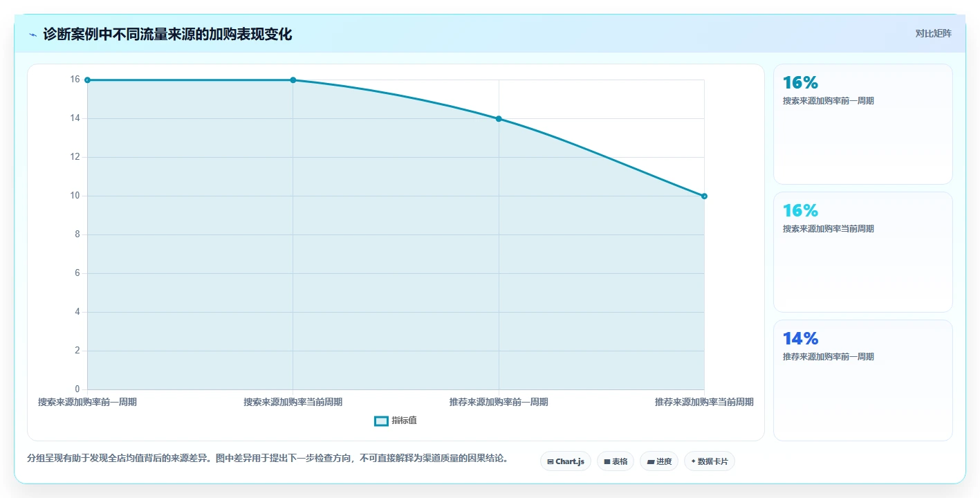Click x-axis label 搜索来源加购率当前周期

pyautogui.click(x=293, y=402)
